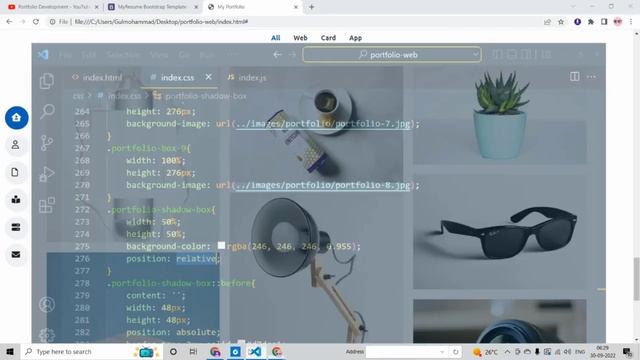Click the page vertical scrollbar thumb
The width and height of the screenshot is (640, 360).
(x=636, y=279)
